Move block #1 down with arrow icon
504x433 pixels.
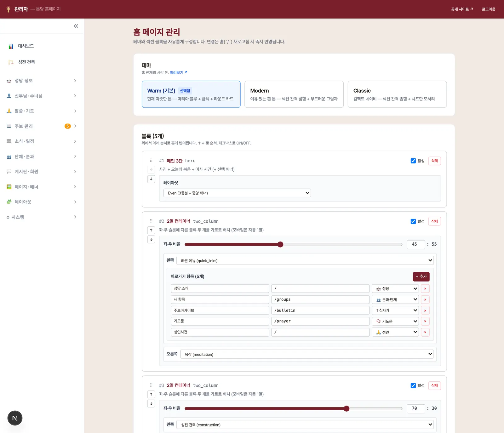tap(151, 179)
